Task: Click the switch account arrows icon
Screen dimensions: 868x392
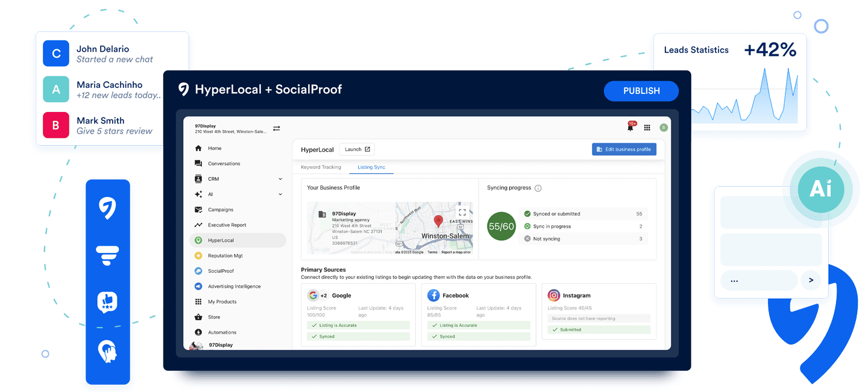Action: (x=277, y=128)
